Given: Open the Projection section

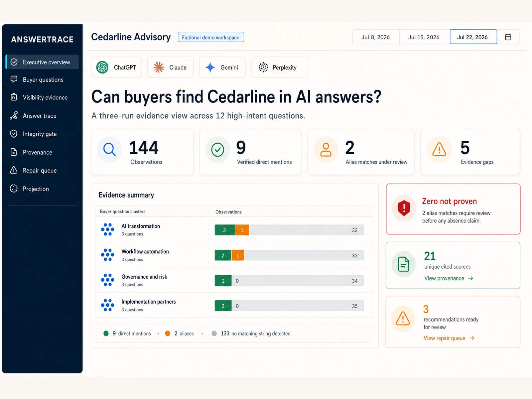Looking at the screenshot, I should click(42, 189).
